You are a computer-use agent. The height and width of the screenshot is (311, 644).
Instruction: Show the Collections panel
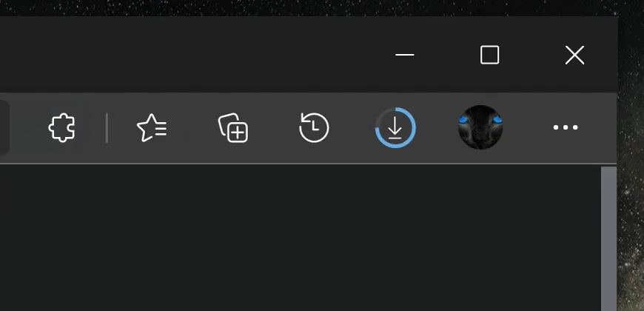(233, 128)
